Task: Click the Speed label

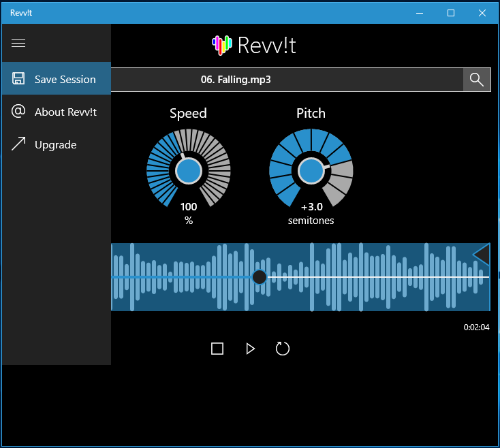Action: [188, 114]
